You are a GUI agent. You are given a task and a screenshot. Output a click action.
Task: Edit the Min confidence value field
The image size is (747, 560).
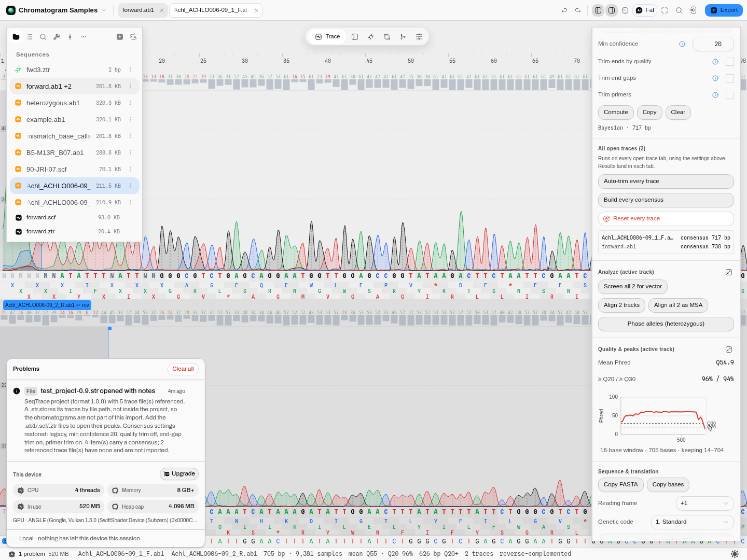[x=713, y=44]
